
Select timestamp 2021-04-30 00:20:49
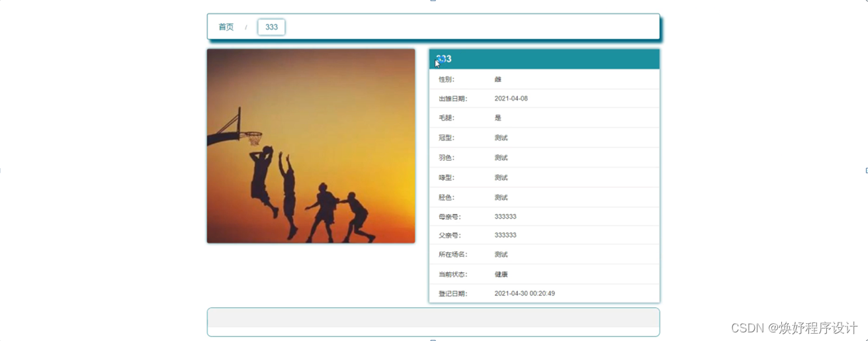[525, 293]
